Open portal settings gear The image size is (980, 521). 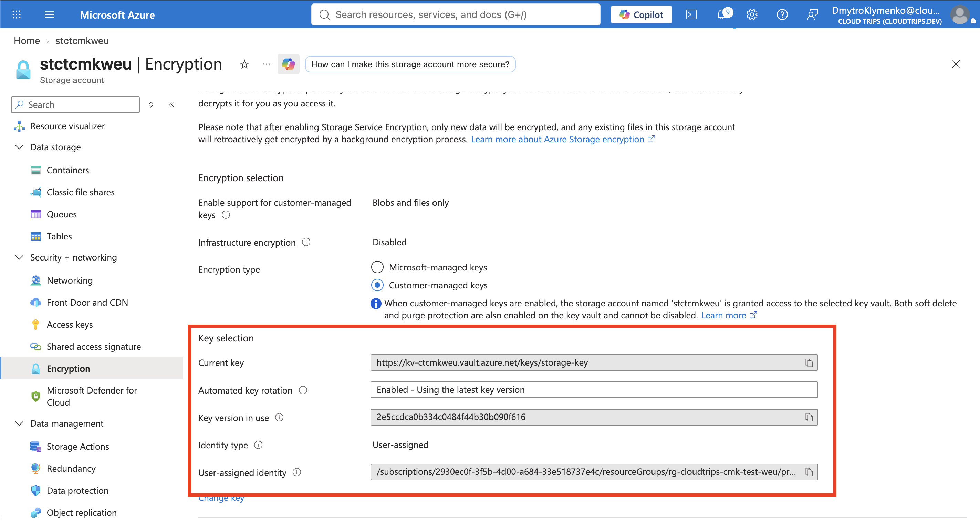pyautogui.click(x=752, y=14)
